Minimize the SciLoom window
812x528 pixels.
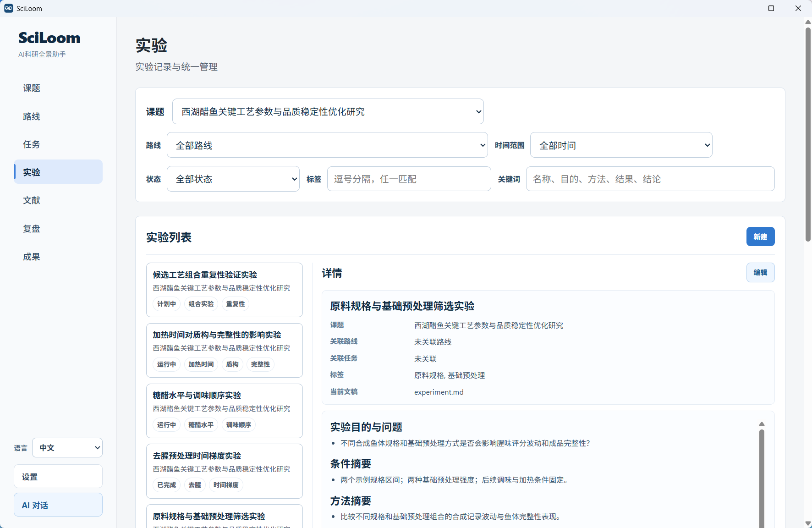745,8
